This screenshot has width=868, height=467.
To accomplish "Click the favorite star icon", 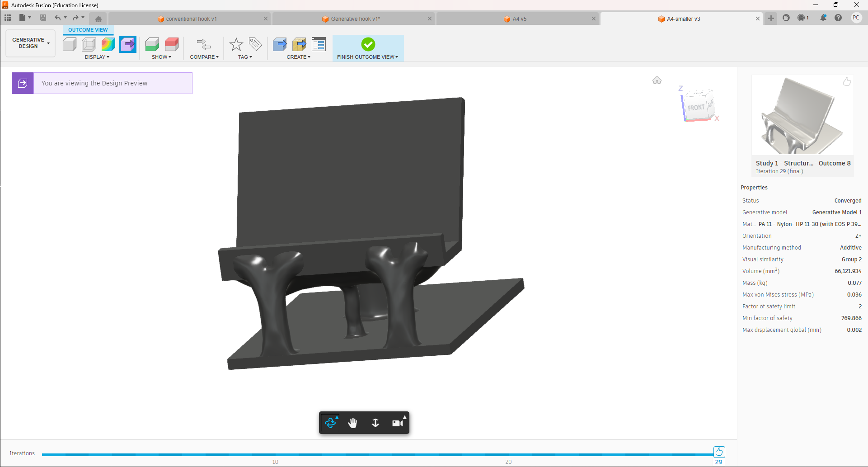I will [x=236, y=44].
